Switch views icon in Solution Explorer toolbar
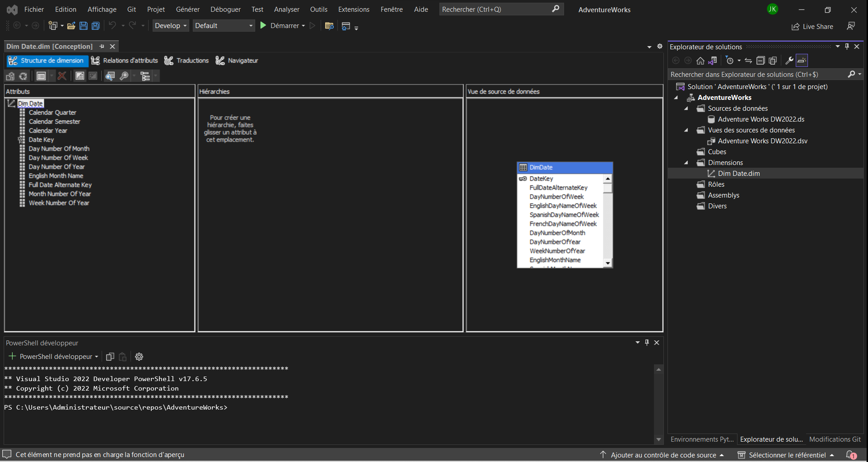868x462 pixels. (713, 61)
